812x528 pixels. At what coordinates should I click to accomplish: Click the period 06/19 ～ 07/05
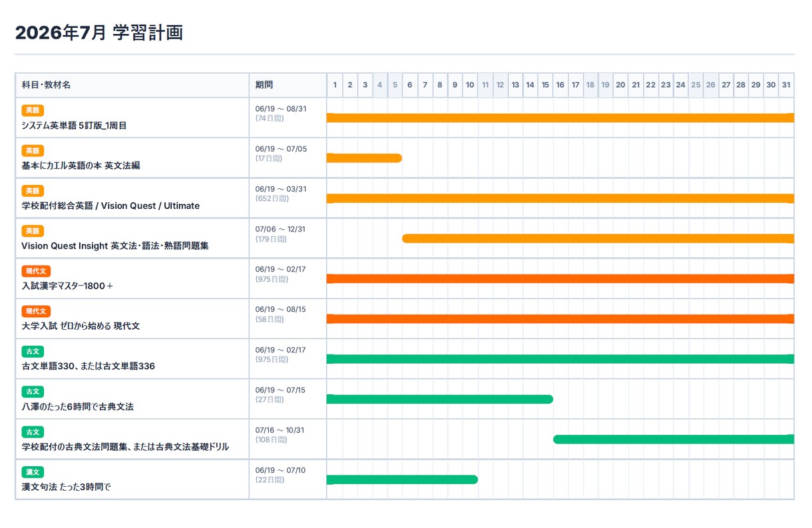coord(281,149)
